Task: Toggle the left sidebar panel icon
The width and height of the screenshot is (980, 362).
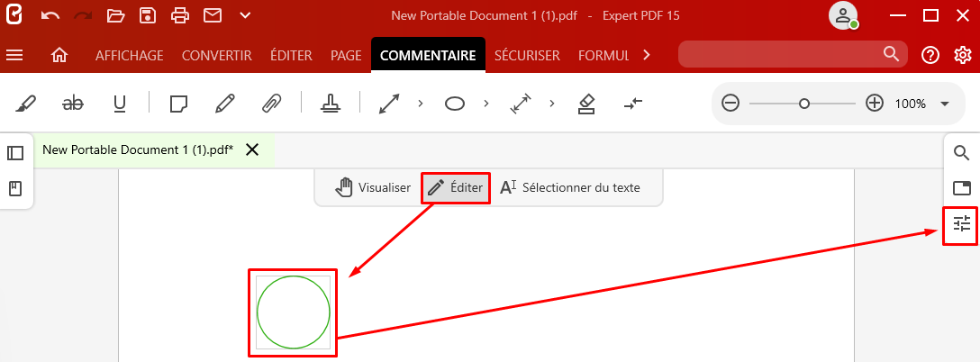Action: pyautogui.click(x=15, y=152)
